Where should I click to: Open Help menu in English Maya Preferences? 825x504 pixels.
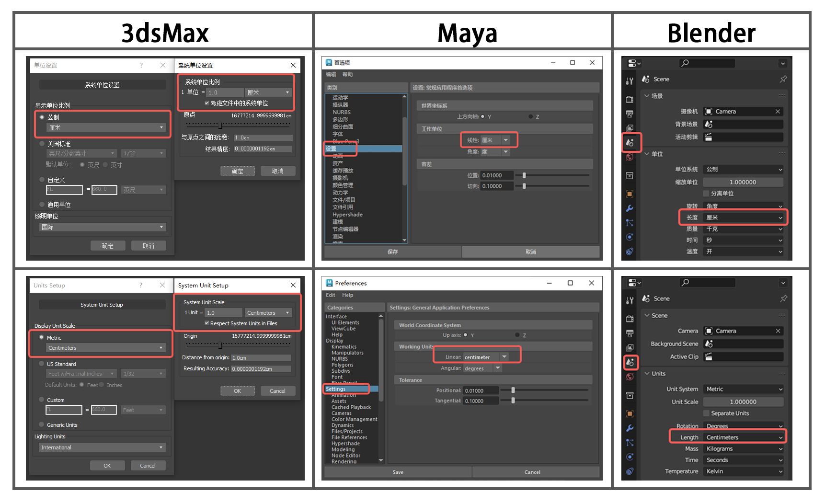[x=348, y=295]
